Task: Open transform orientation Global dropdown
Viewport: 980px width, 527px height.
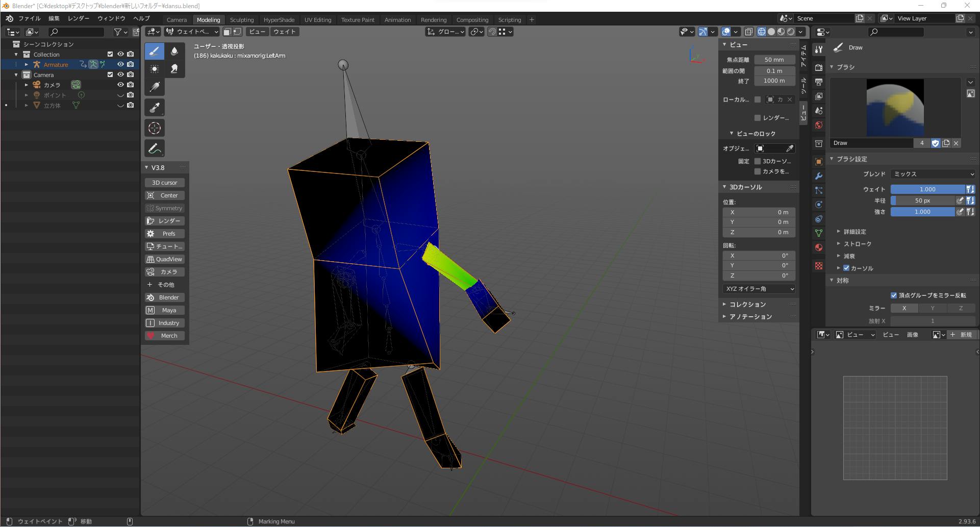Action: (x=446, y=32)
